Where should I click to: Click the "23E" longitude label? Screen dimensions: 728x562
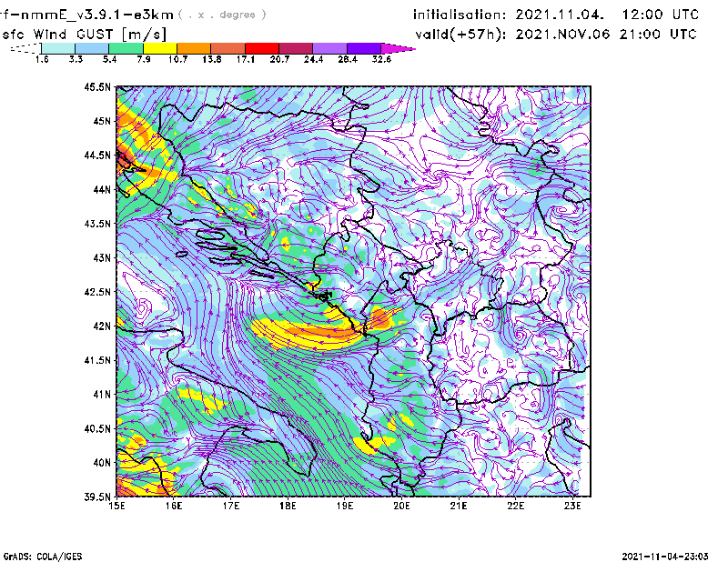[572, 506]
